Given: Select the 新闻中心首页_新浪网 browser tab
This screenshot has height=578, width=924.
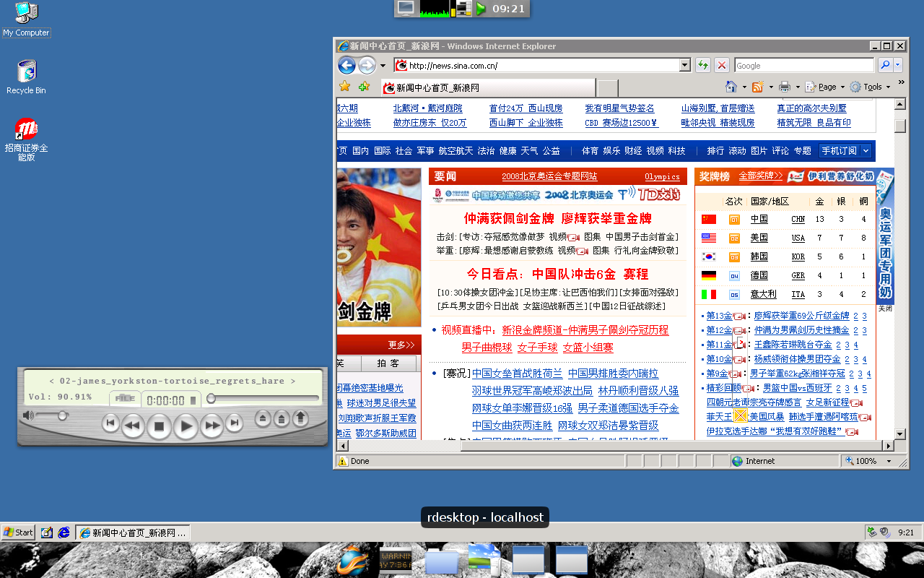Looking at the screenshot, I should (x=487, y=87).
